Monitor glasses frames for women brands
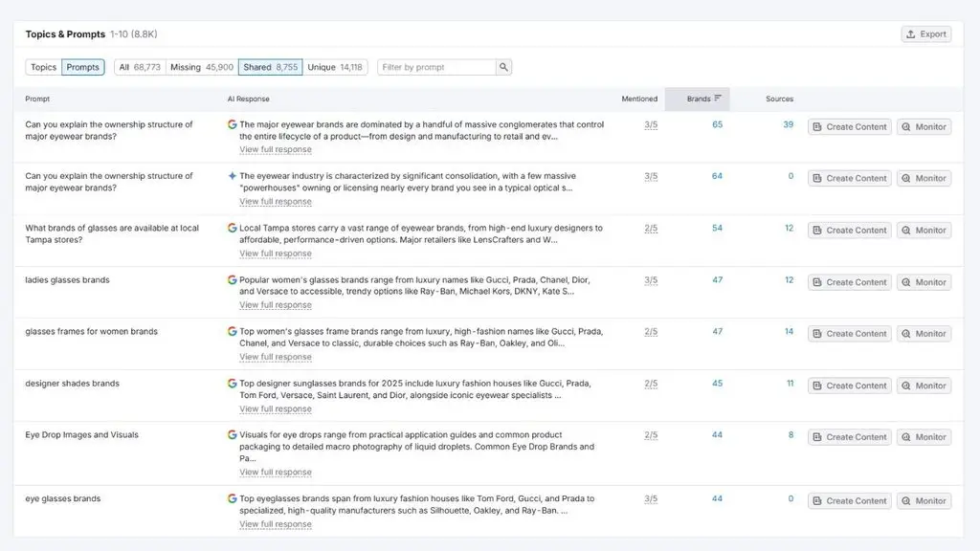This screenshot has width=980, height=551. [924, 334]
